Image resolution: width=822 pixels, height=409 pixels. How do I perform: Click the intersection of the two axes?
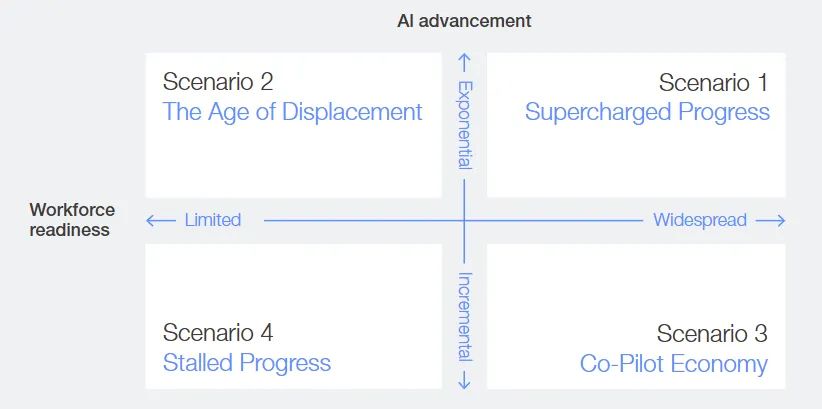pyautogui.click(x=464, y=220)
